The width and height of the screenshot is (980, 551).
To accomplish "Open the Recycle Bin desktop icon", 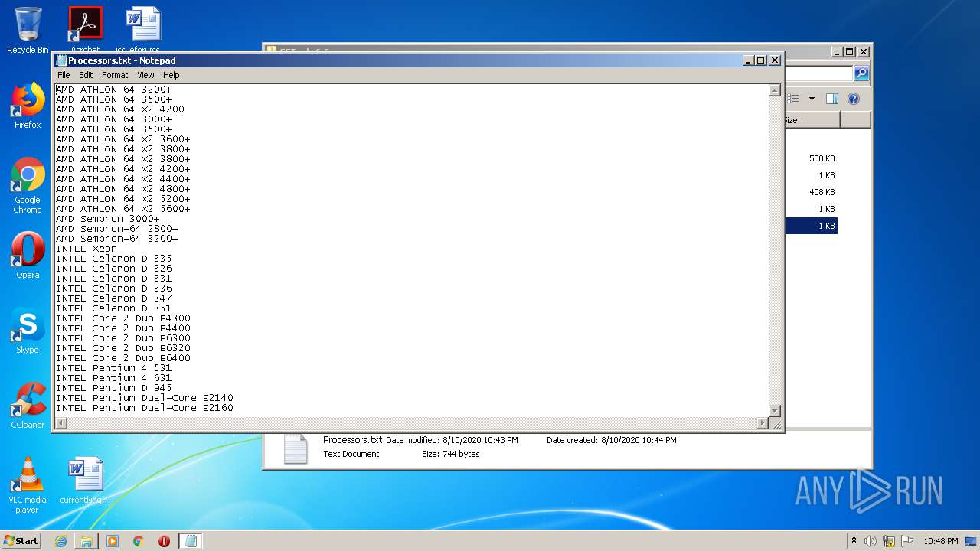I will tap(28, 31).
